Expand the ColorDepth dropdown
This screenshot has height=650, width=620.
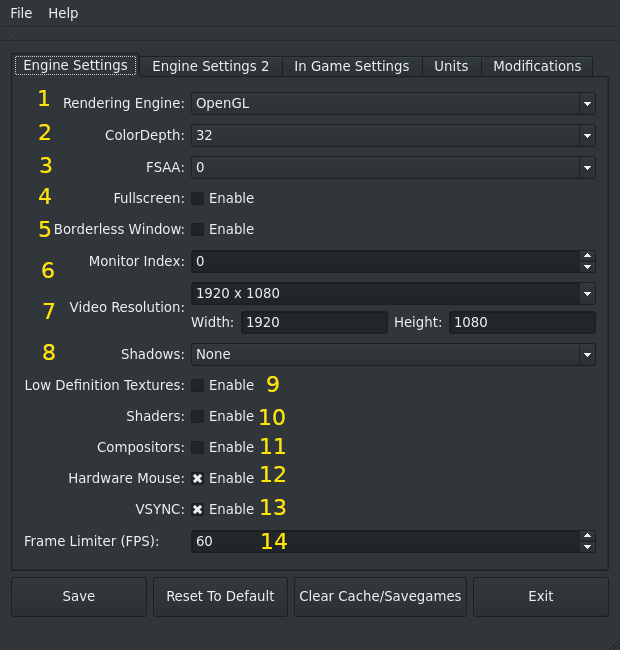click(x=392, y=135)
